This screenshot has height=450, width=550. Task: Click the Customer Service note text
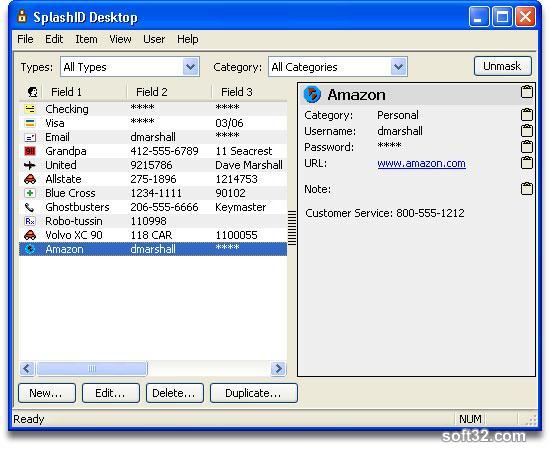pos(385,213)
